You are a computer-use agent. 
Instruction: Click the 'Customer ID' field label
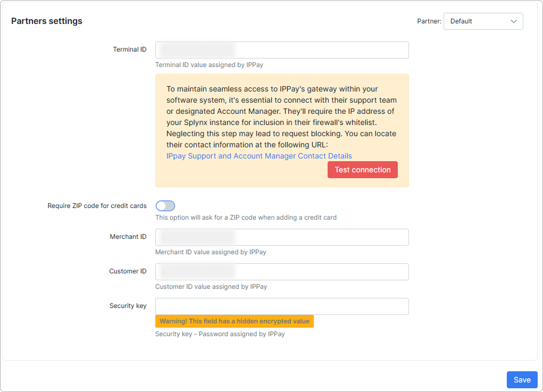click(x=128, y=271)
